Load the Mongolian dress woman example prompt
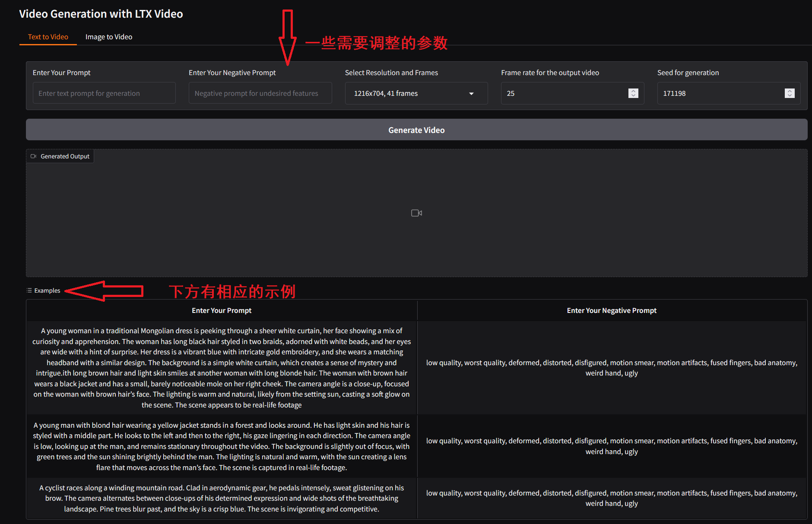The image size is (812, 524). (222, 368)
